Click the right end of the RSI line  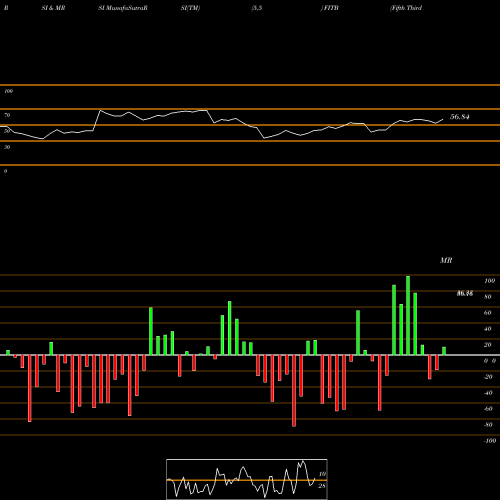click(443, 119)
